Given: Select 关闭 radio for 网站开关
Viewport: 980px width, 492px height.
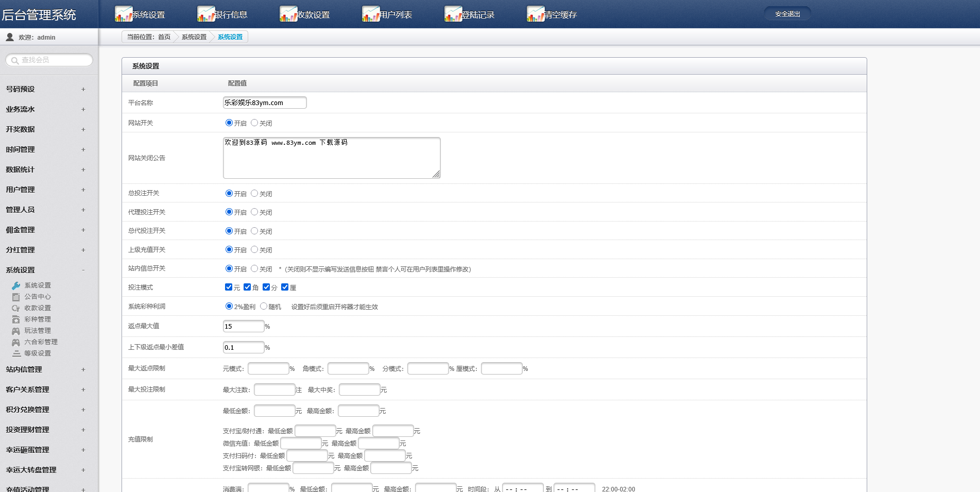Looking at the screenshot, I should pos(254,123).
